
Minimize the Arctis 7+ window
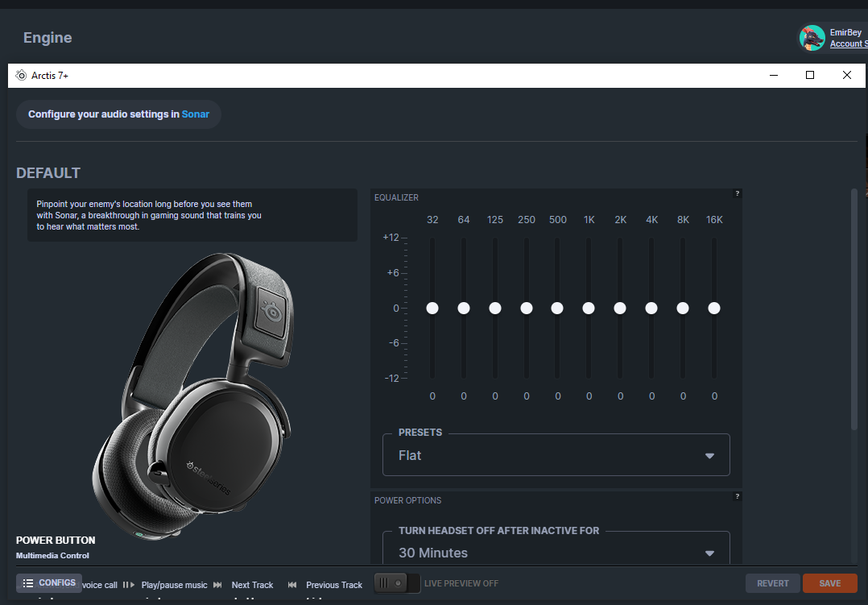[x=774, y=76]
